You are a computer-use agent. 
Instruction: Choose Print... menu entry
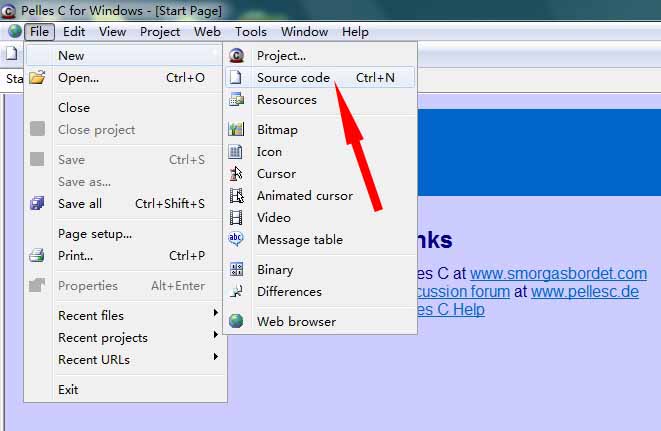124,256
